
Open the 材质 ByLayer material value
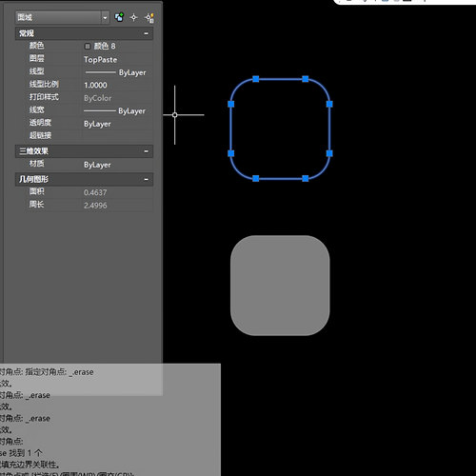[97, 165]
